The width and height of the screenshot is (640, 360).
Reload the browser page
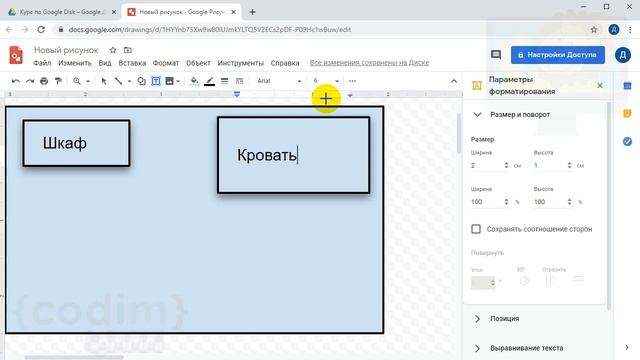pos(41,30)
